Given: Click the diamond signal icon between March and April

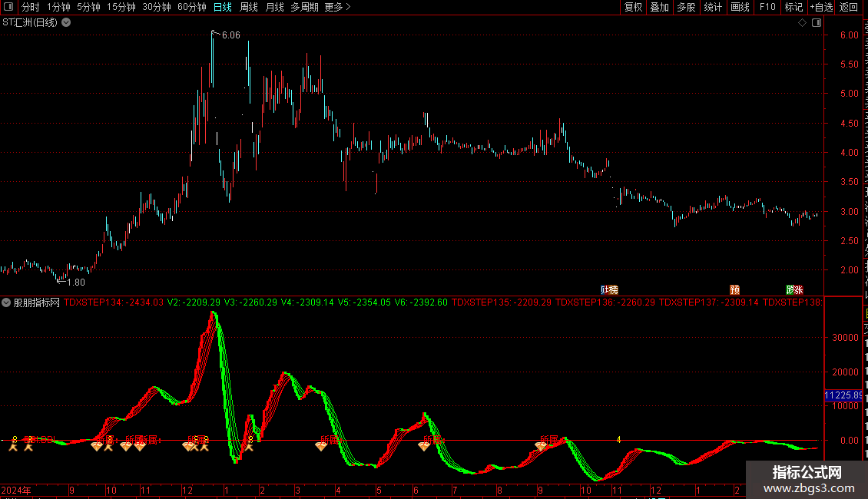Looking at the screenshot, I should tap(321, 446).
